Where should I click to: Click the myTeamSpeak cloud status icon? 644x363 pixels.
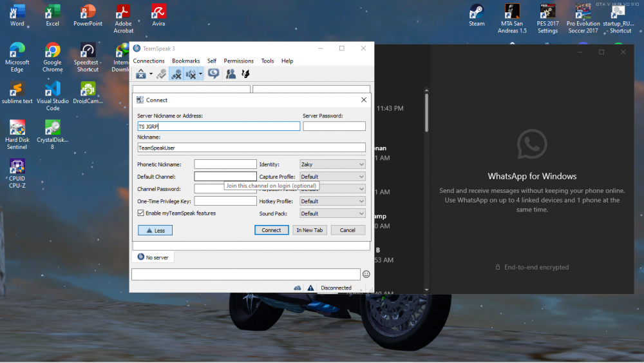click(x=298, y=288)
